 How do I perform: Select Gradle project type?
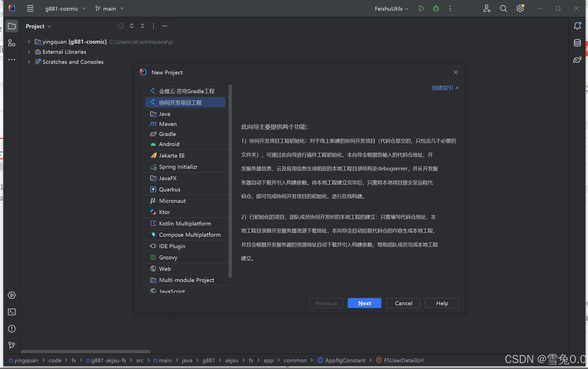(185, 134)
